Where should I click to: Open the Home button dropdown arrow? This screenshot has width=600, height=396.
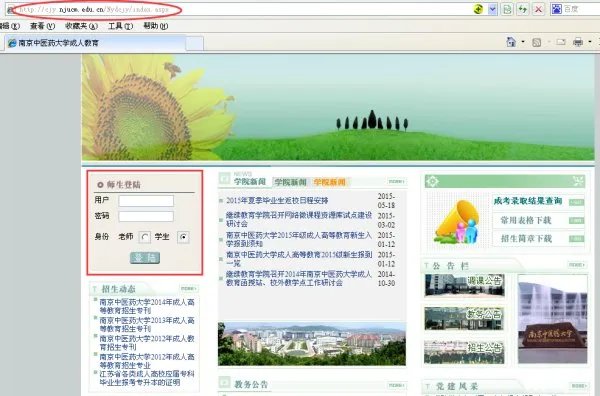523,42
